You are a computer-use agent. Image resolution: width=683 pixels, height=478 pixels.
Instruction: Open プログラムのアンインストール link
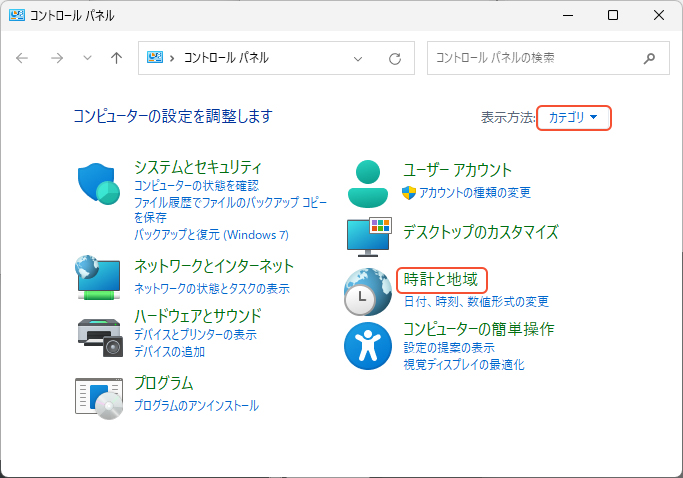coord(196,405)
